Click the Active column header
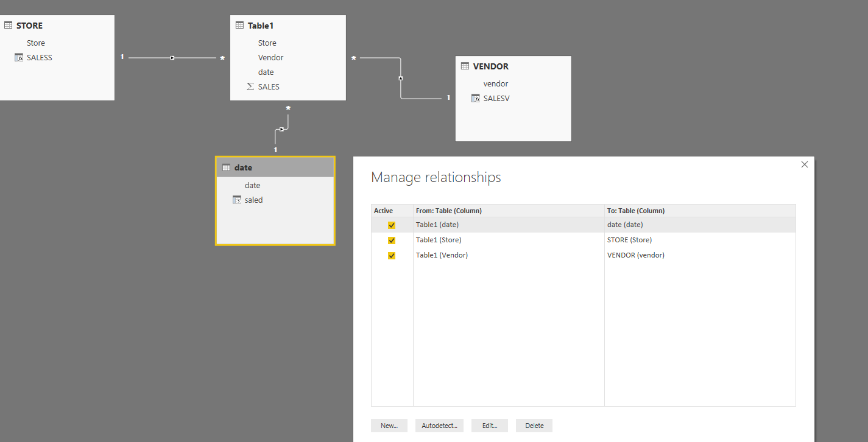 coord(392,211)
